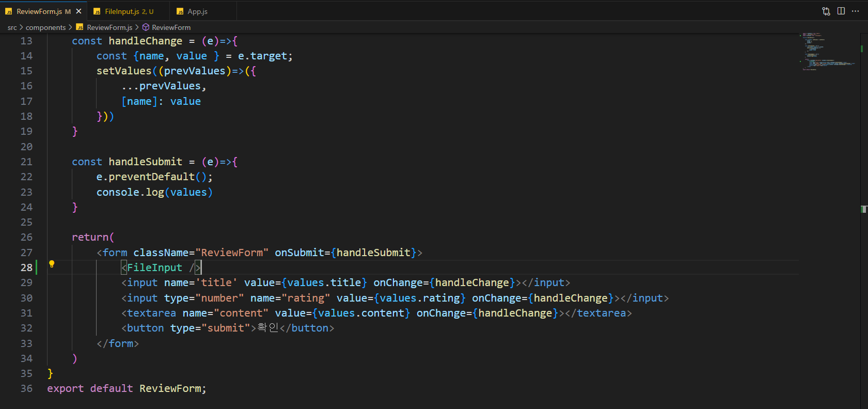Click 'e.target;' on line 14
Screen dimensions: 868x409
point(265,56)
